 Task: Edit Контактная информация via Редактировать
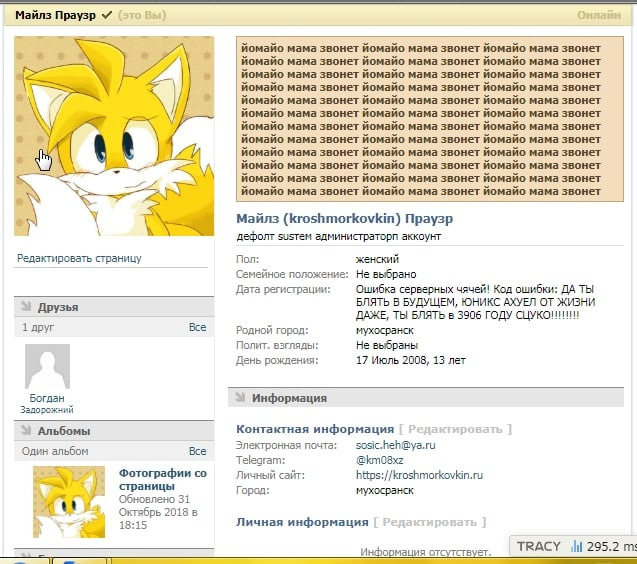(455, 429)
